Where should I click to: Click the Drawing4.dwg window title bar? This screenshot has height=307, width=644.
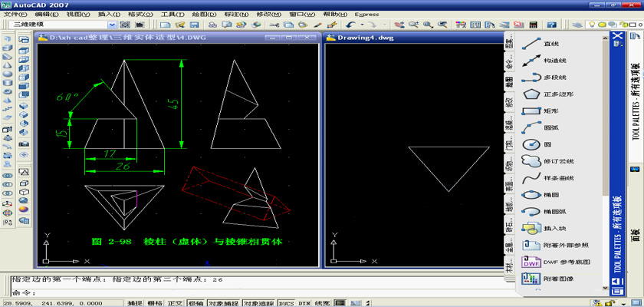pos(415,38)
